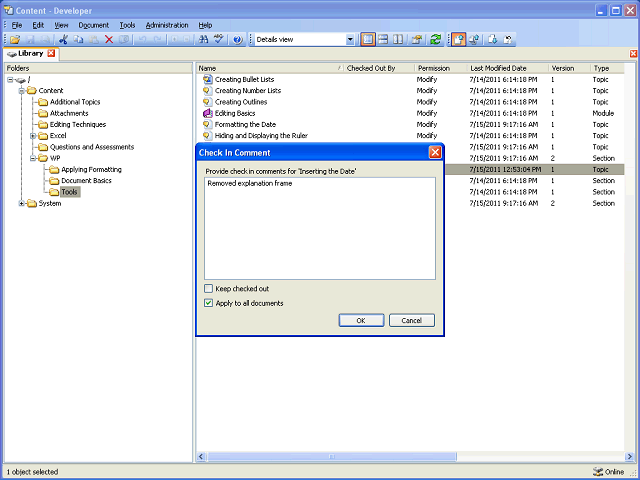Viewport: 640px width, 480px height.
Task: Open the Administration menu
Action: coord(167,25)
